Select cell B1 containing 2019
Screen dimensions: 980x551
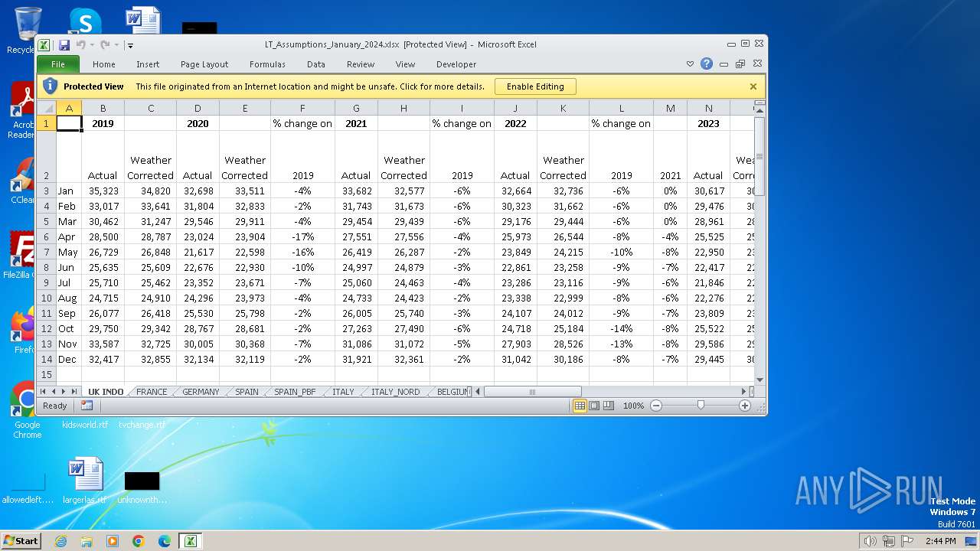103,123
